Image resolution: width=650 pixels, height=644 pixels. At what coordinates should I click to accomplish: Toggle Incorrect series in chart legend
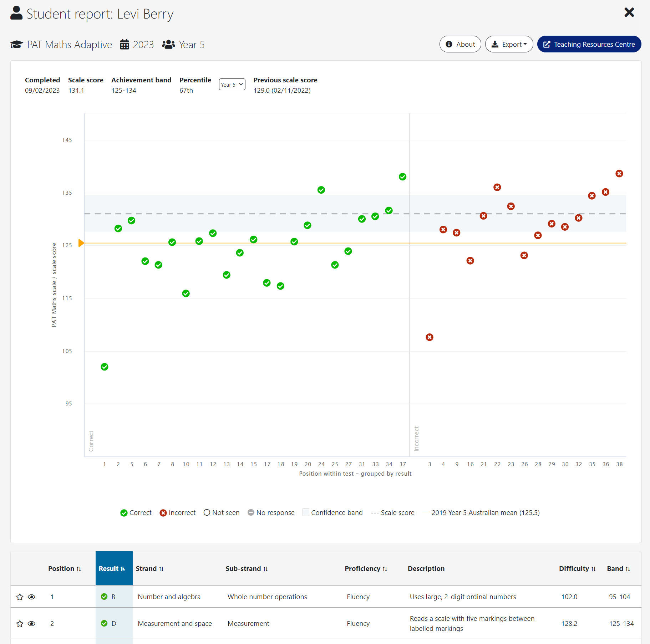[178, 513]
